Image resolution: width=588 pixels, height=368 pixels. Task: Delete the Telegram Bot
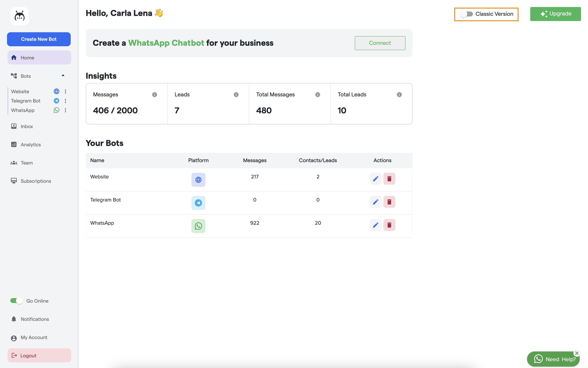click(x=389, y=202)
